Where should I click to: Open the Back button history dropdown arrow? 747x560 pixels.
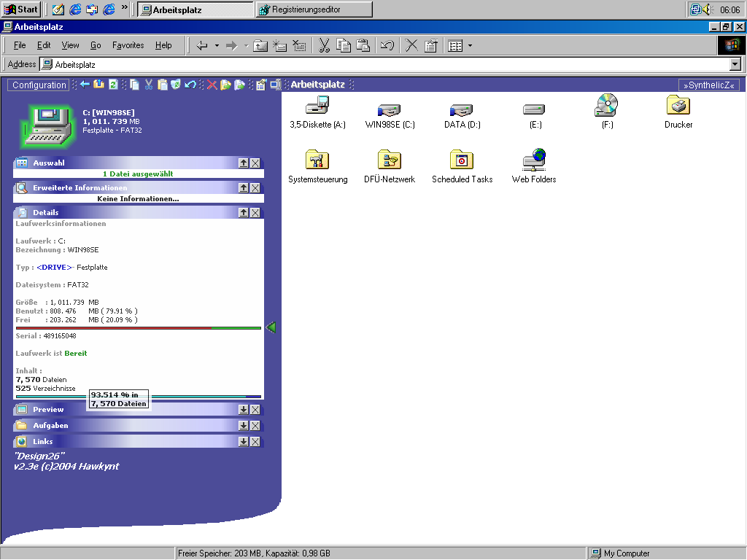[217, 46]
